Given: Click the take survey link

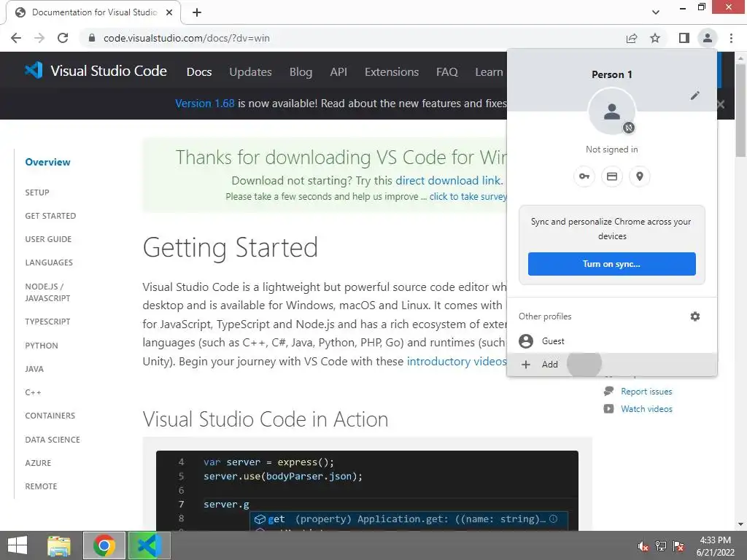Looking at the screenshot, I should (x=468, y=197).
